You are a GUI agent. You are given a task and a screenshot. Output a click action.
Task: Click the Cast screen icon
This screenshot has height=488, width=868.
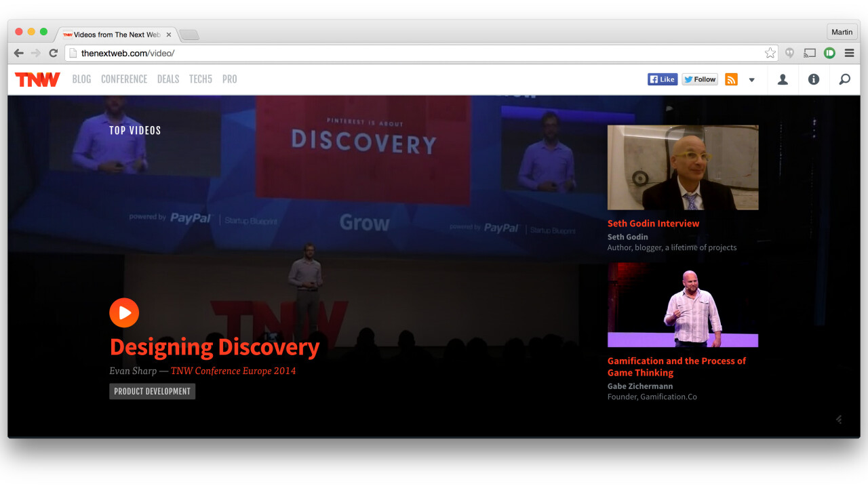(810, 53)
